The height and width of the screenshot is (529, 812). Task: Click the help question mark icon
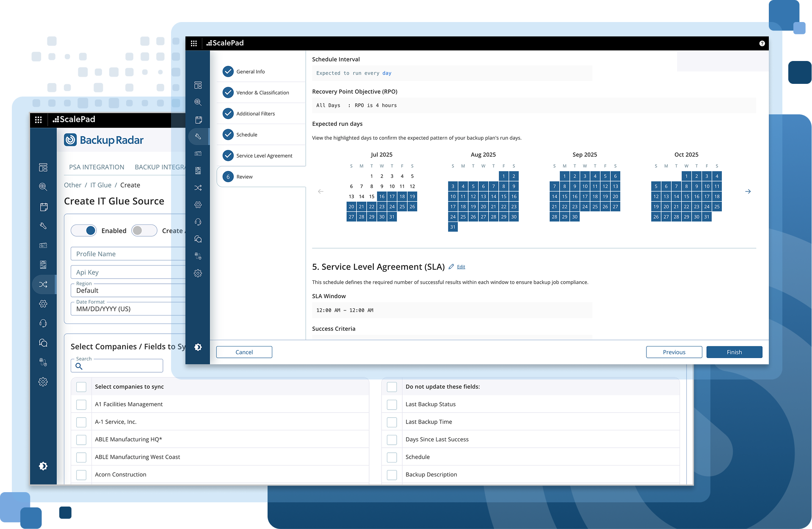click(762, 43)
